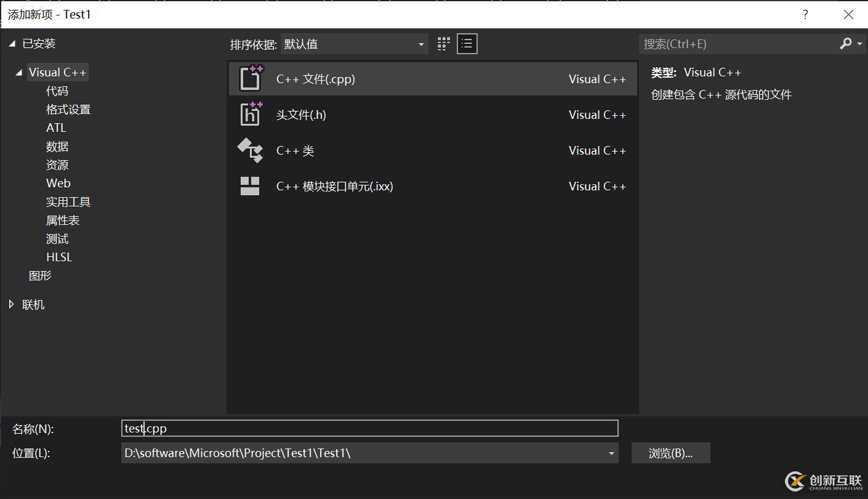Select the ATL category
The image size is (868, 499).
pos(56,128)
